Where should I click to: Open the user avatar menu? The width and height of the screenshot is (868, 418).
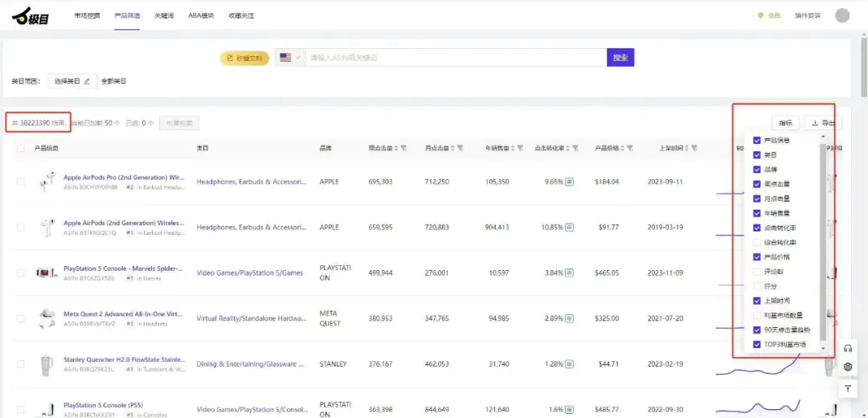[842, 15]
